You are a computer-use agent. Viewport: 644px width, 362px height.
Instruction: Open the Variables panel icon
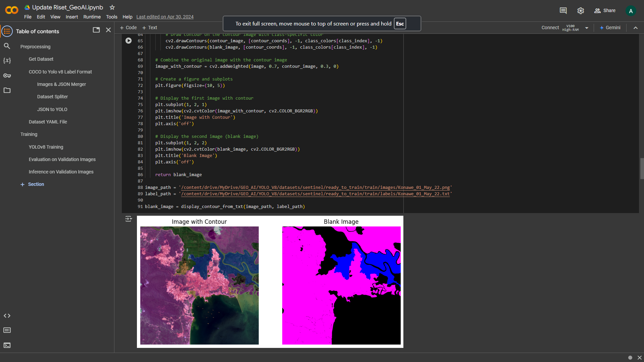[7, 61]
